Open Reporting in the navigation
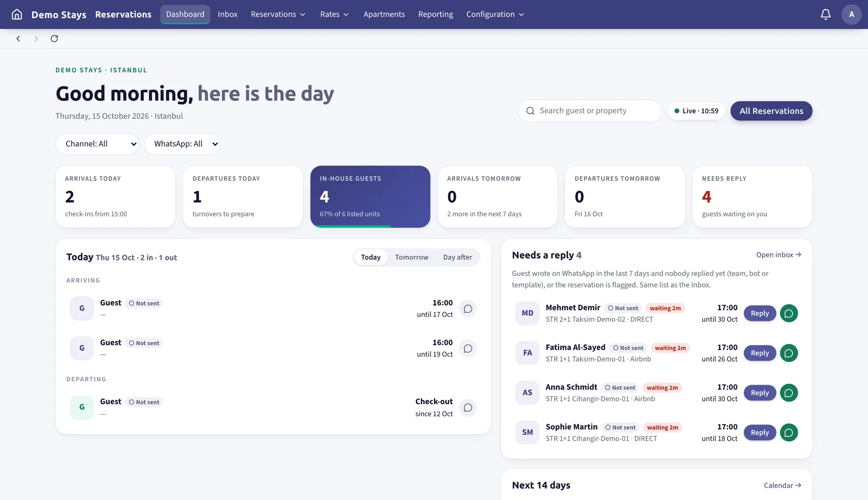868x500 pixels. (x=436, y=14)
